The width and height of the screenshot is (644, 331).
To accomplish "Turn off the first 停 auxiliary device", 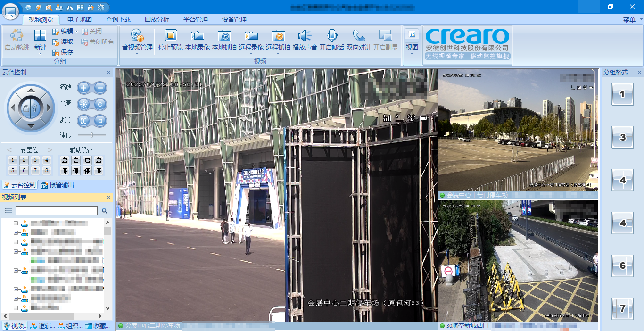I will point(65,171).
